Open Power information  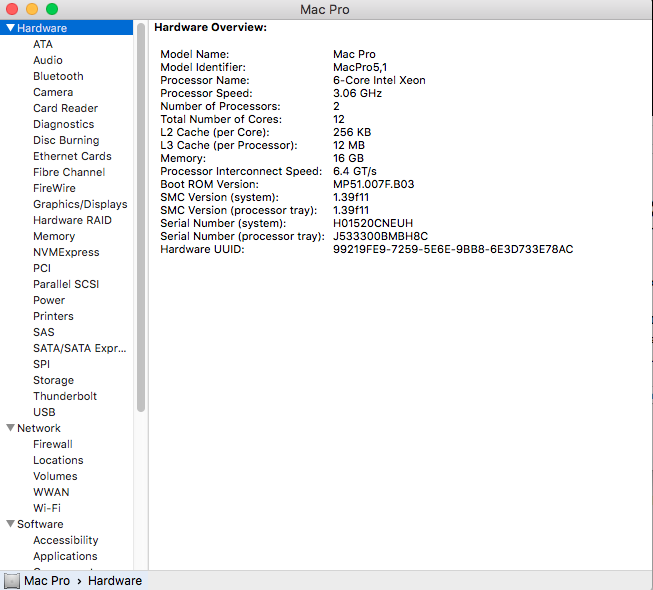(x=49, y=300)
